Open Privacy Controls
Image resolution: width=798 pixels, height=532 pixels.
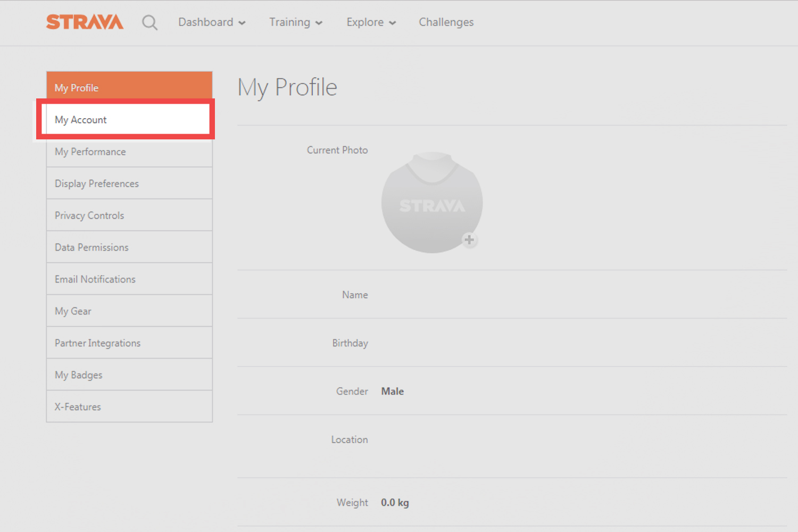(x=129, y=215)
